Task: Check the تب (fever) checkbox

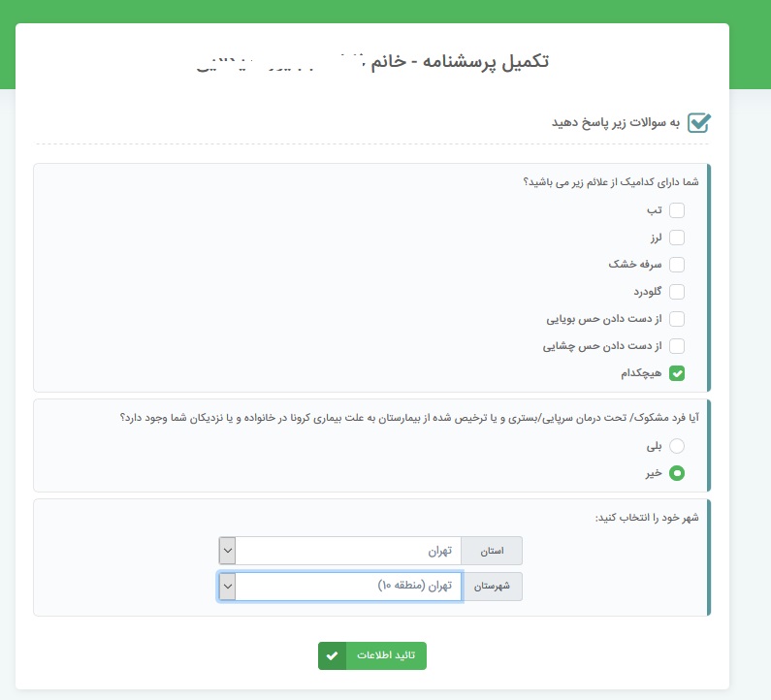Action: click(677, 209)
